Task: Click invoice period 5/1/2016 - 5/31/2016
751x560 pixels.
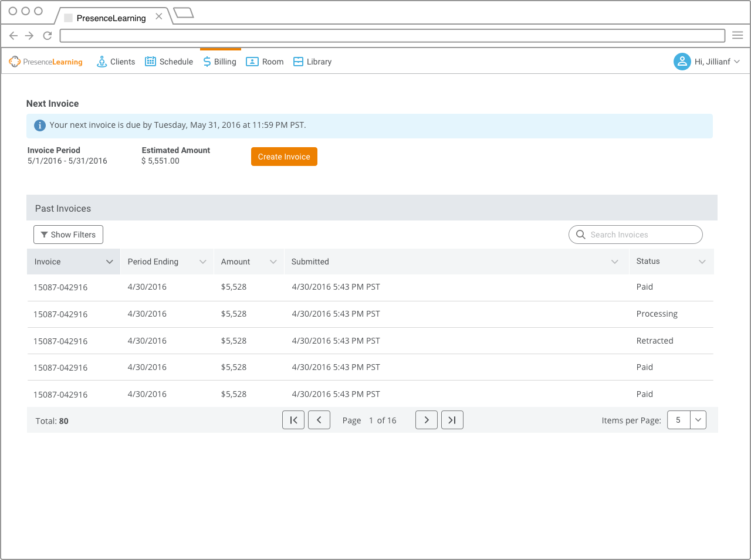Action: tap(67, 161)
